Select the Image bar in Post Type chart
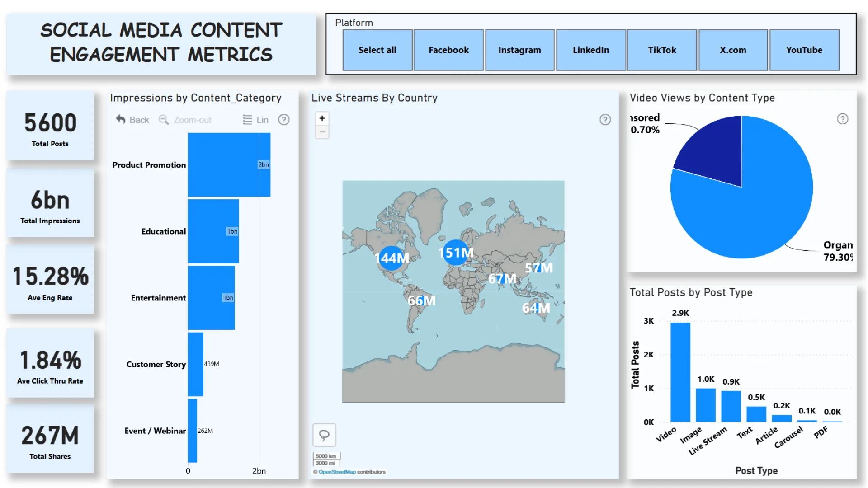Image resolution: width=868 pixels, height=488 pixels. pyautogui.click(x=706, y=405)
